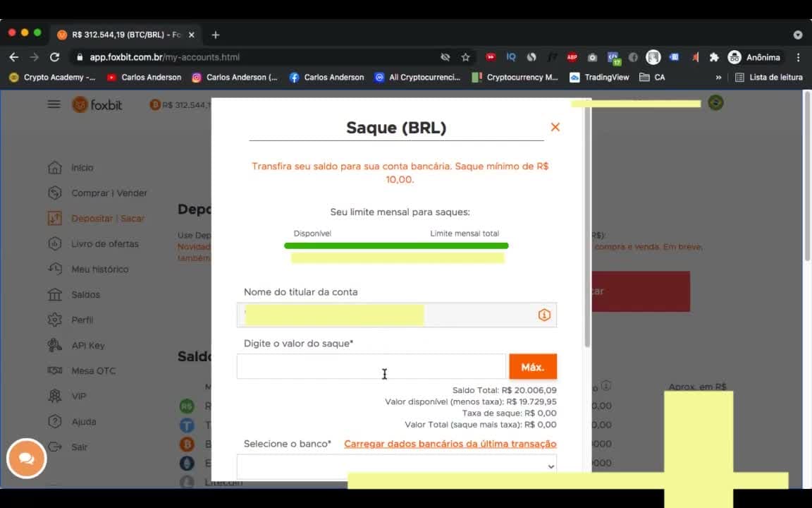Open Mesa OTC in sidebar

94,370
